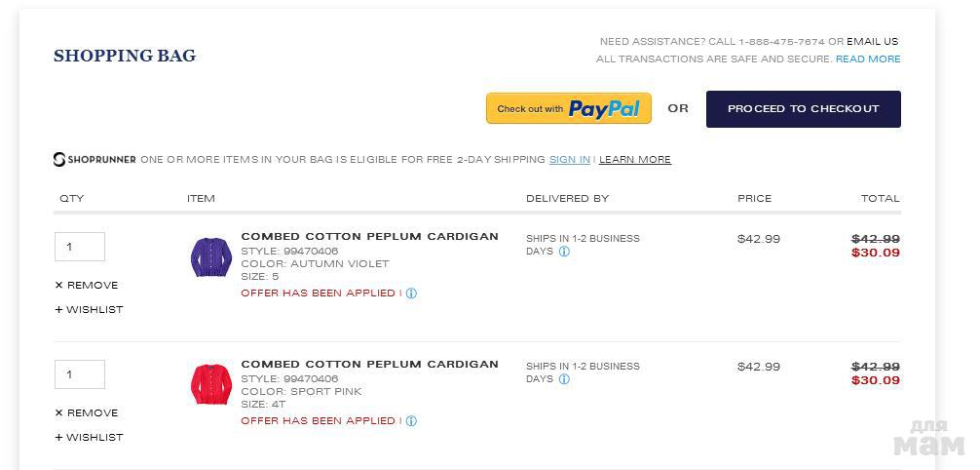Follow the Read More security link
The image size is (980, 470).
[868, 59]
